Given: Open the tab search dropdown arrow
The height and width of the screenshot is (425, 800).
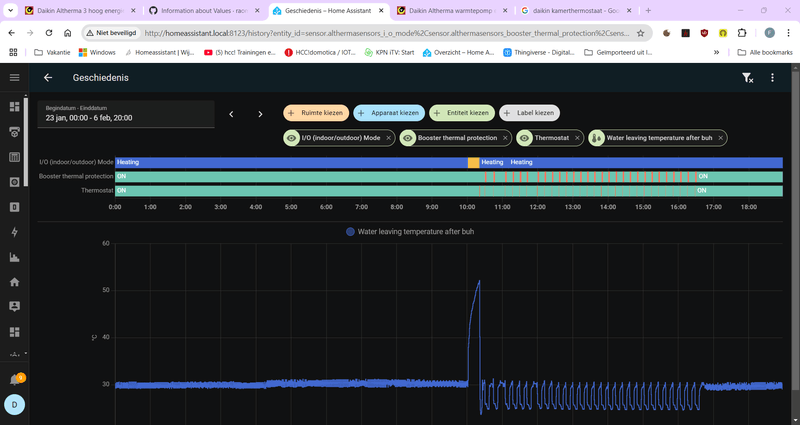Looking at the screenshot, I should point(10,10).
